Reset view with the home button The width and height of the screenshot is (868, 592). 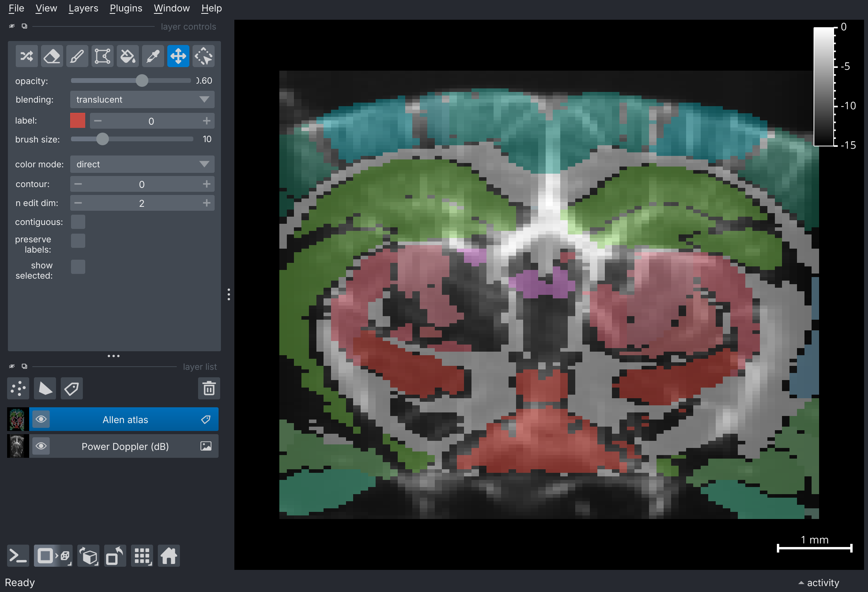168,555
